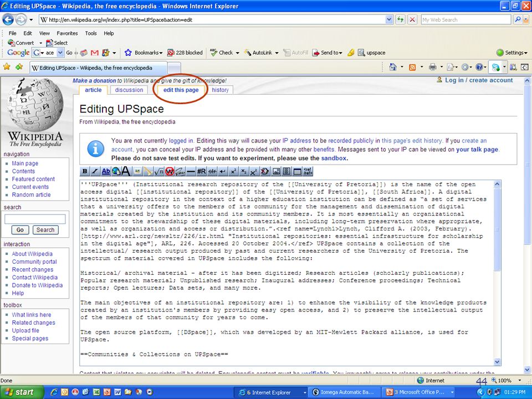Insert a reference with the ref icon
The width and height of the screenshot is (532, 399).
(308, 171)
